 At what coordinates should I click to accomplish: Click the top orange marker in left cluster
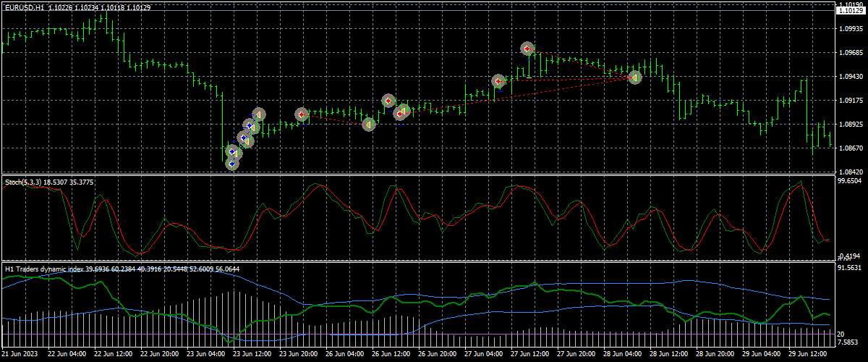click(259, 114)
